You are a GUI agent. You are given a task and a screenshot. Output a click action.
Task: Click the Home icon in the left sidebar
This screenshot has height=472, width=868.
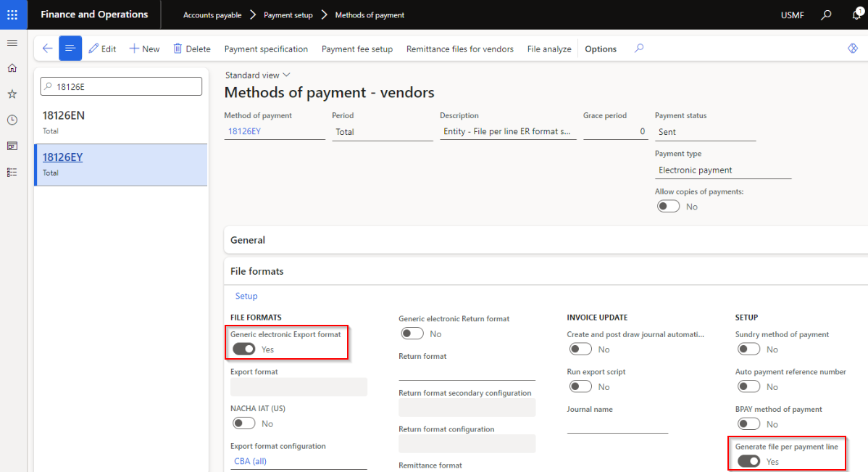point(12,67)
